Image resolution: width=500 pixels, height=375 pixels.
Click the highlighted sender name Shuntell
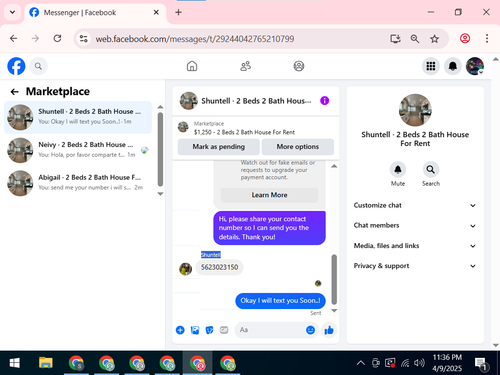(x=211, y=255)
